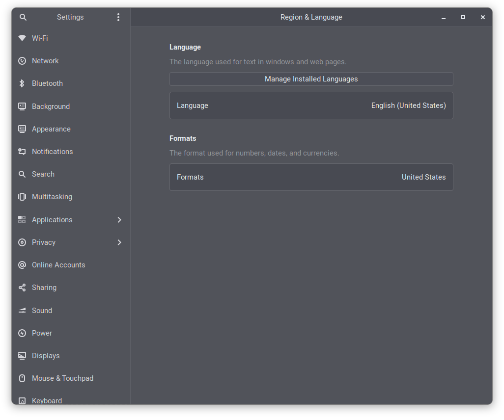Open the Formats selection row
This screenshot has width=504, height=420.
coord(311,177)
